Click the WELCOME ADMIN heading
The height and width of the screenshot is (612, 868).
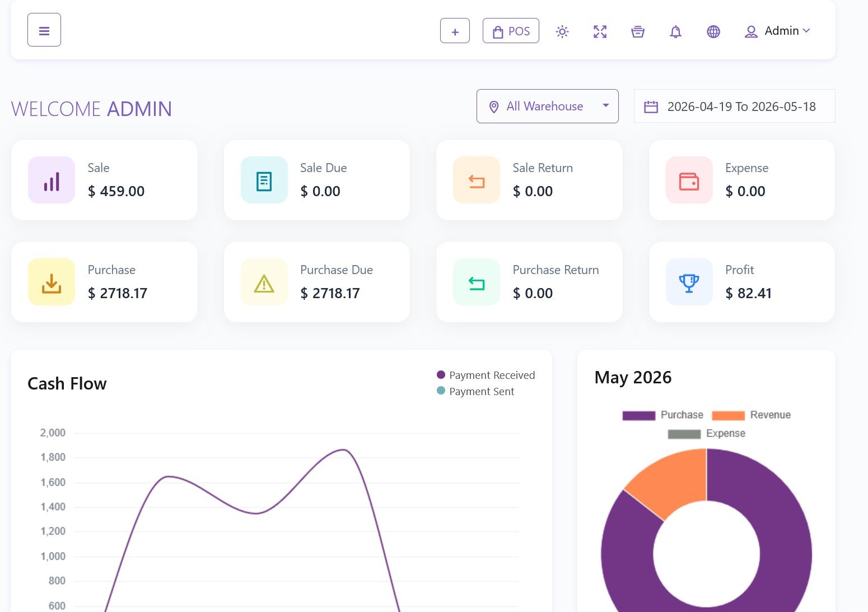point(91,109)
